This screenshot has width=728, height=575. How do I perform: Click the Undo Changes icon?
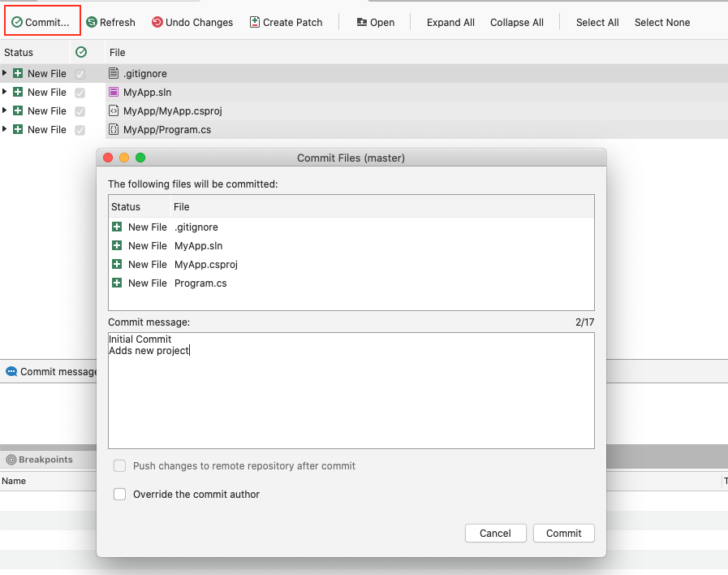[x=157, y=22]
